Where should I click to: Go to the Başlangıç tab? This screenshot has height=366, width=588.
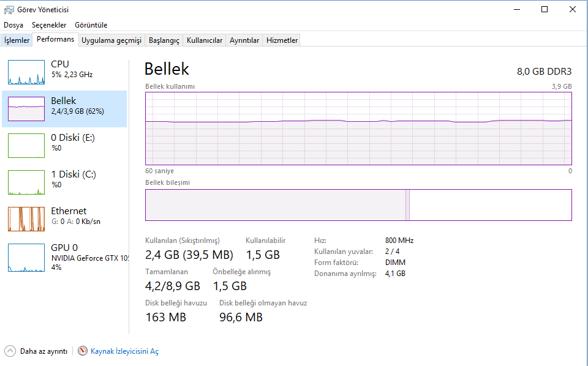(x=164, y=40)
